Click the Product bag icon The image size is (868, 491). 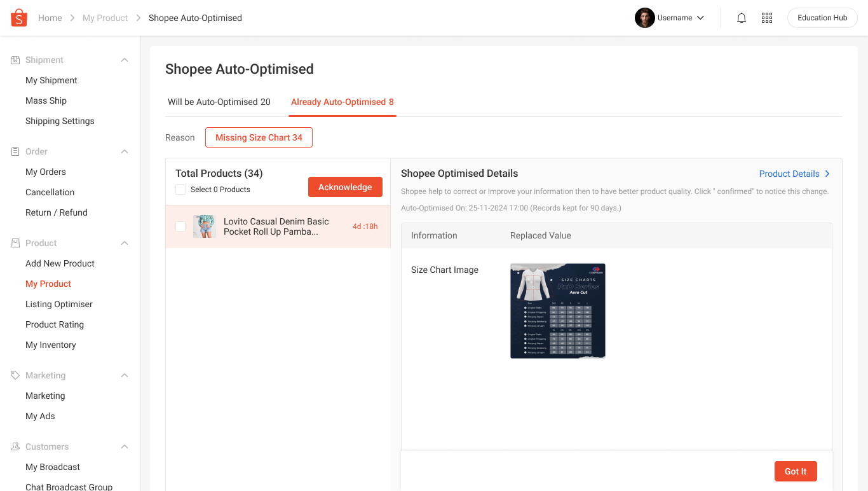[15, 243]
